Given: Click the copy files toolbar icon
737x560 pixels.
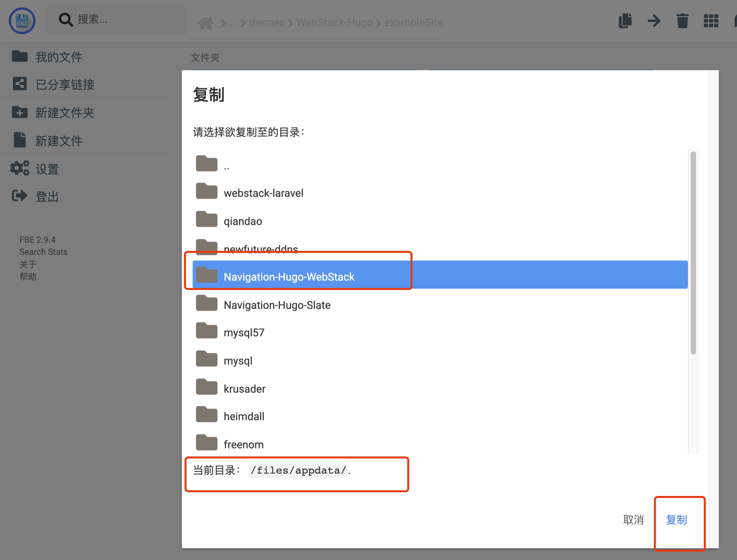Looking at the screenshot, I should click(x=625, y=21).
